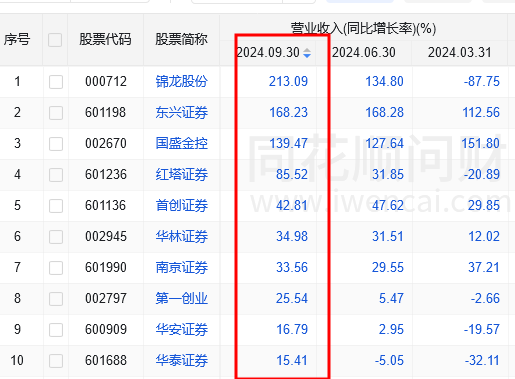
Task: Select the value 42.81
Action: pyautogui.click(x=292, y=205)
